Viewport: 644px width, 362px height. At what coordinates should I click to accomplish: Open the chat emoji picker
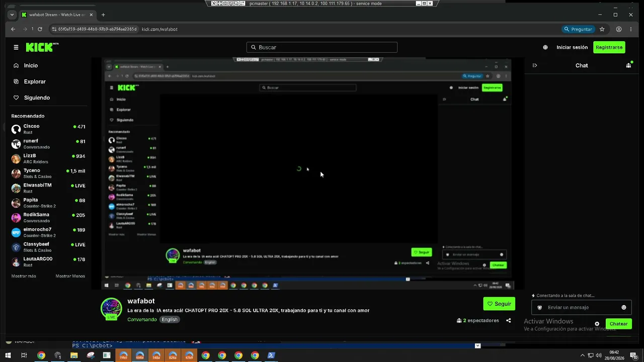pyautogui.click(x=624, y=307)
